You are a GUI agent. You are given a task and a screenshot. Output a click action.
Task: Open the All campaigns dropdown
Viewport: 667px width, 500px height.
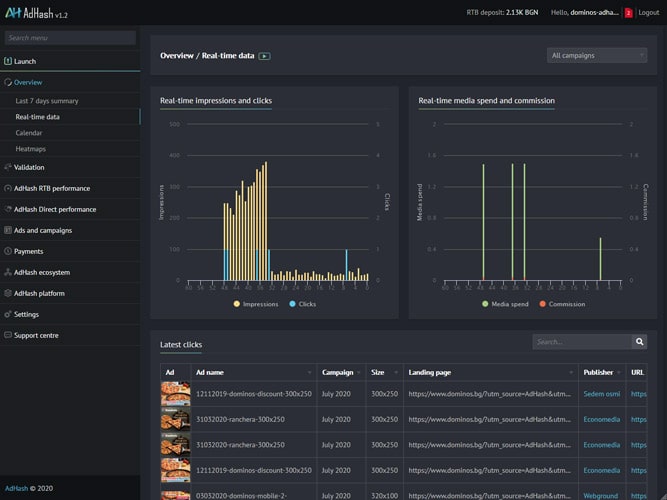tap(596, 56)
